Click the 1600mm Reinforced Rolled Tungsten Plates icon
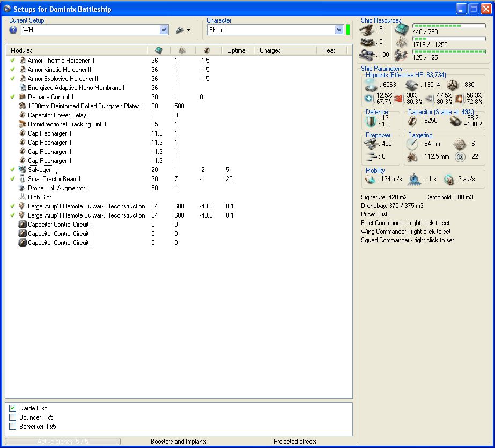Viewport: 495px width, 448px height. pyautogui.click(x=23, y=106)
